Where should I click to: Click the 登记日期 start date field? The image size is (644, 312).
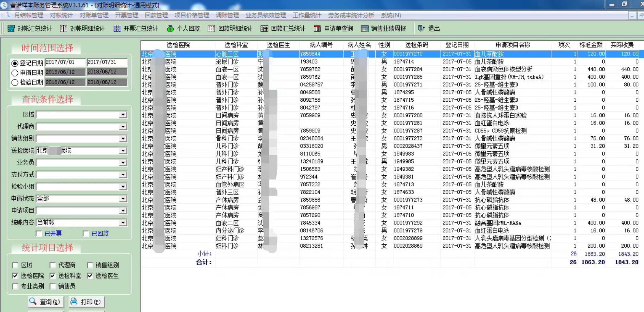[65, 62]
